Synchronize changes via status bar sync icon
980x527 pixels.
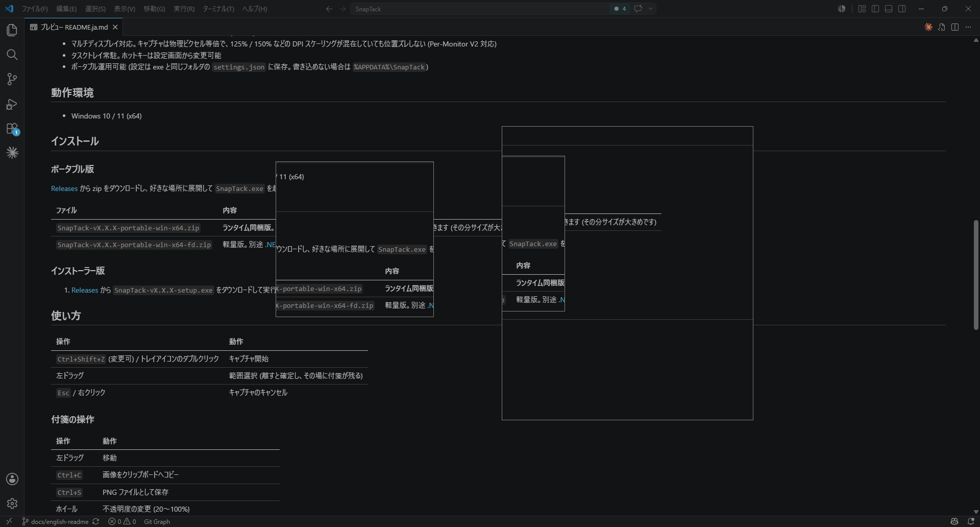tap(95, 521)
